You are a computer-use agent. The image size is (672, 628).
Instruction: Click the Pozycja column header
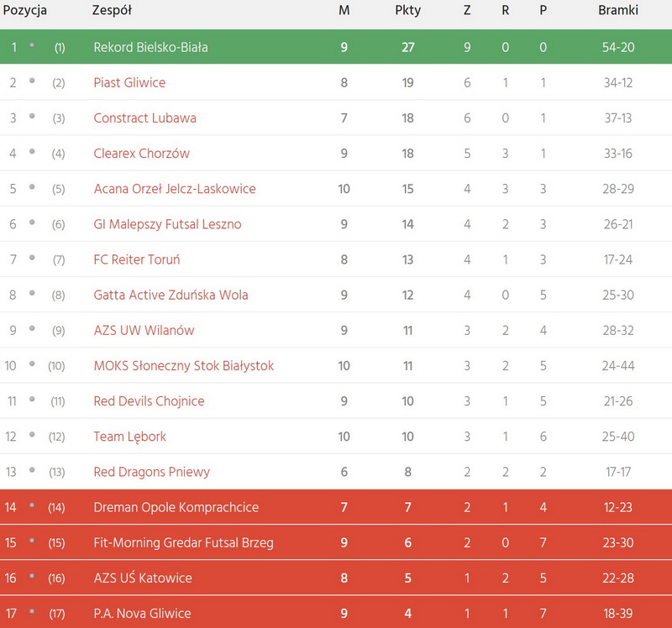point(25,11)
